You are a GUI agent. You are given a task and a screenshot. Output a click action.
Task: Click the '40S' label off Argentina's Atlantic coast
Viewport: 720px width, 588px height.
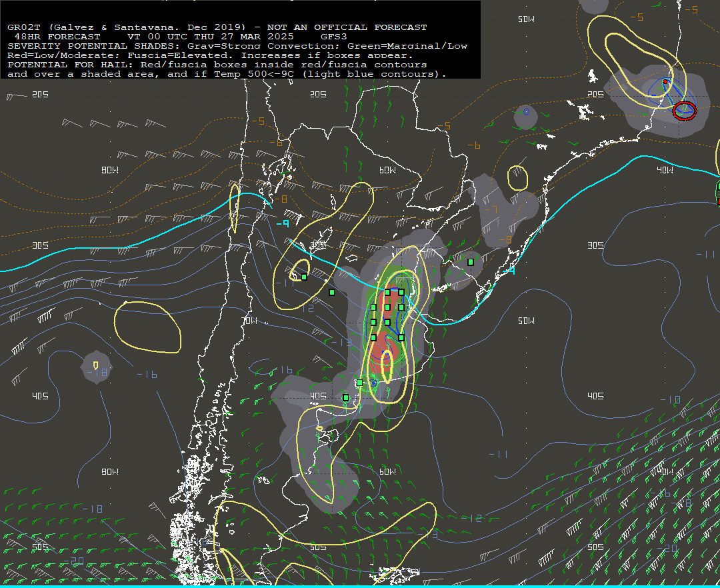pyautogui.click(x=595, y=396)
